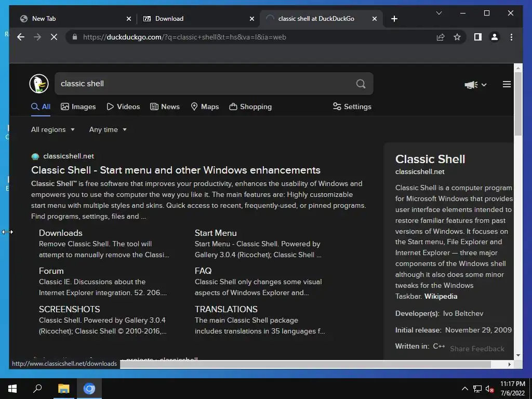Click the scrollbar up arrow
This screenshot has height=399, width=532.
(x=518, y=68)
